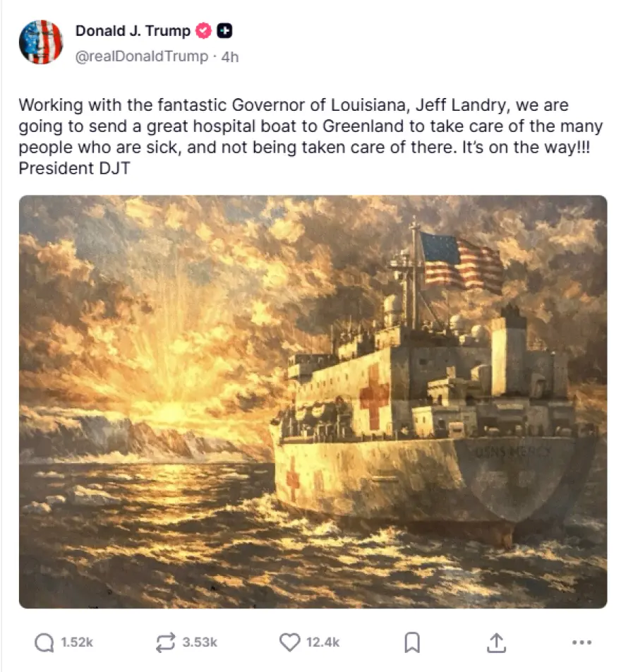Visit the @realDonaldTrump handle link

tap(142, 56)
